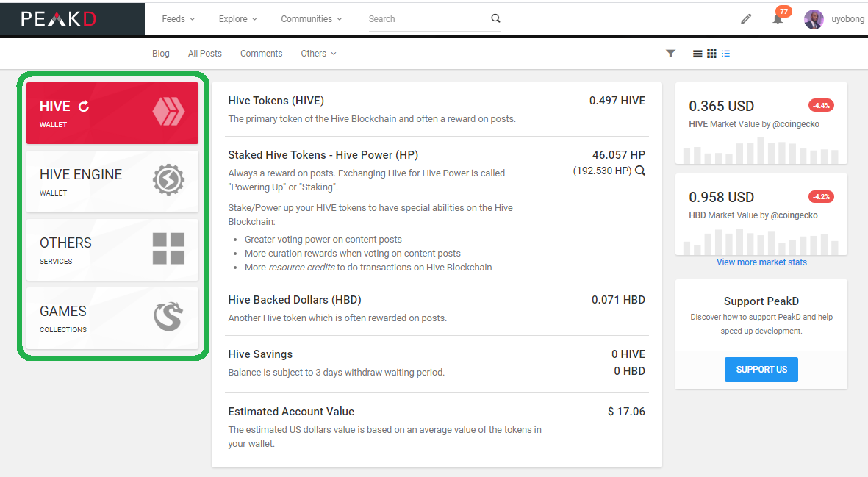This screenshot has height=477, width=868.
Task: Click the HIVE market value bar chart
Action: [x=761, y=149]
